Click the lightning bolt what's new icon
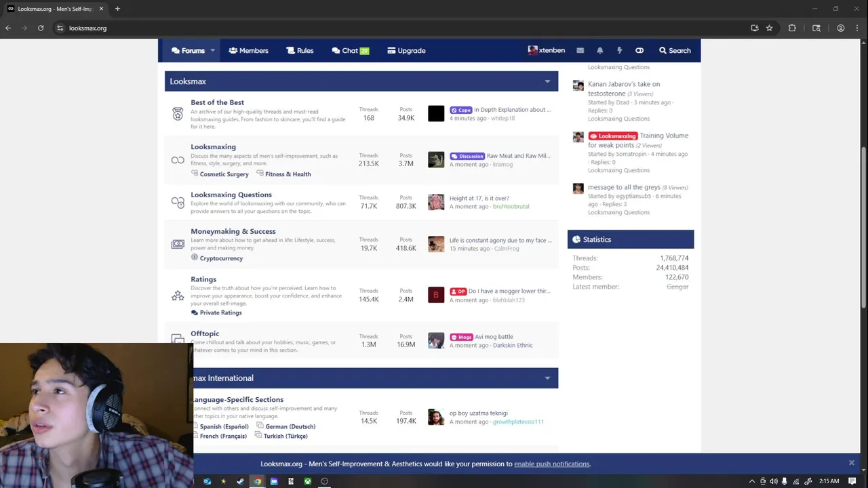 click(619, 50)
